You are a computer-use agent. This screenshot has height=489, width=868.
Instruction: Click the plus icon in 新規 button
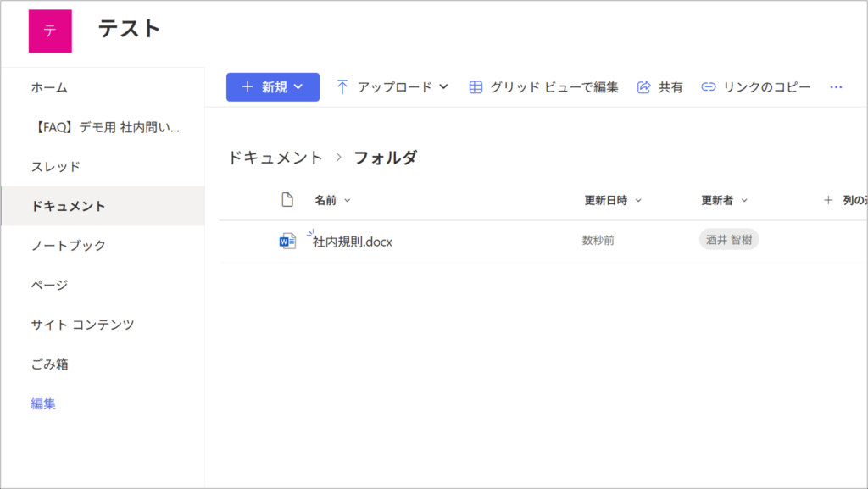click(248, 86)
